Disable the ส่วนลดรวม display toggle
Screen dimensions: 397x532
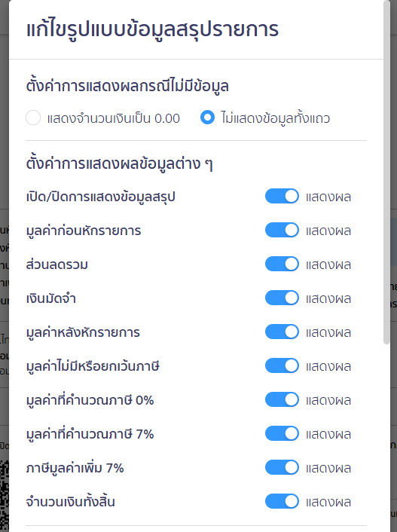(x=282, y=264)
